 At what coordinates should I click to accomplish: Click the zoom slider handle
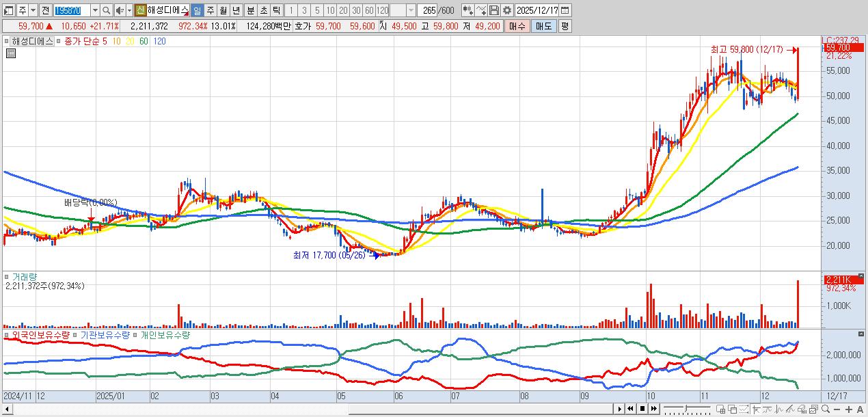pyautogui.click(x=686, y=408)
